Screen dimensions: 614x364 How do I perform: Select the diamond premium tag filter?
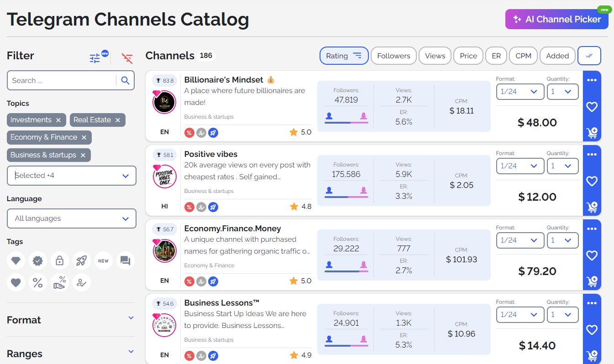pyautogui.click(x=16, y=260)
